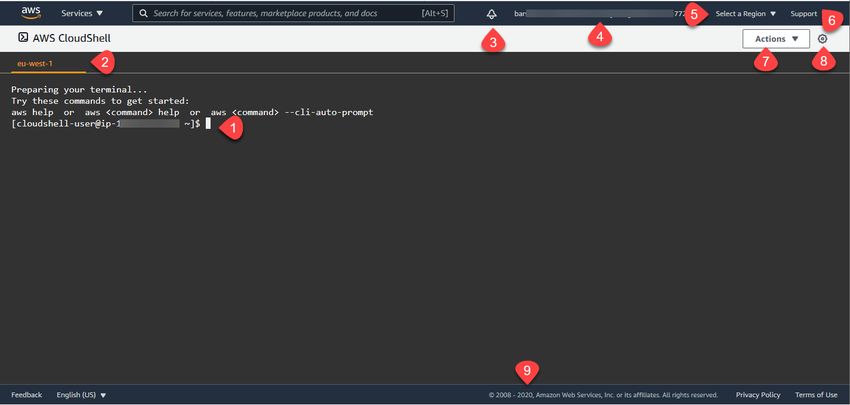
Task: Click the AWS logo home icon
Action: click(x=31, y=12)
